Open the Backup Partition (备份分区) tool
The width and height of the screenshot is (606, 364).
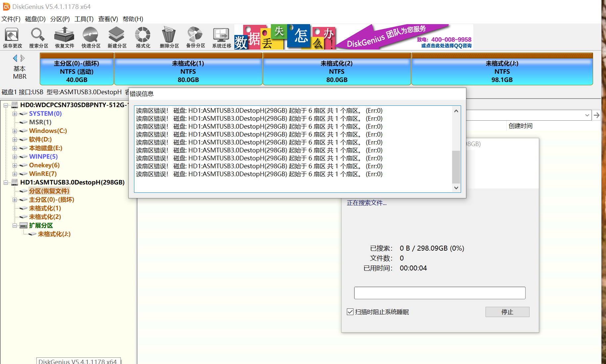(x=195, y=37)
